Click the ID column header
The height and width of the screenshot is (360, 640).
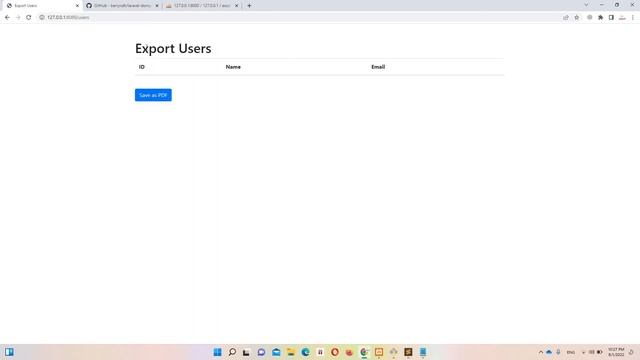click(x=142, y=67)
